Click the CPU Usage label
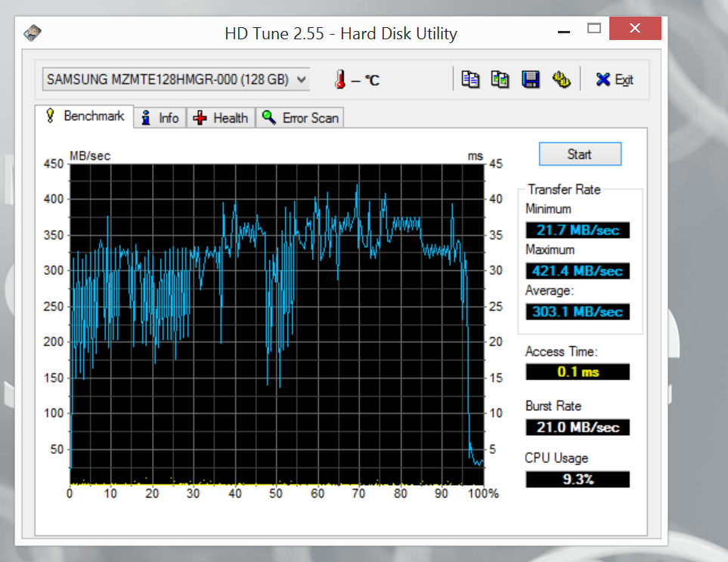 click(x=556, y=458)
